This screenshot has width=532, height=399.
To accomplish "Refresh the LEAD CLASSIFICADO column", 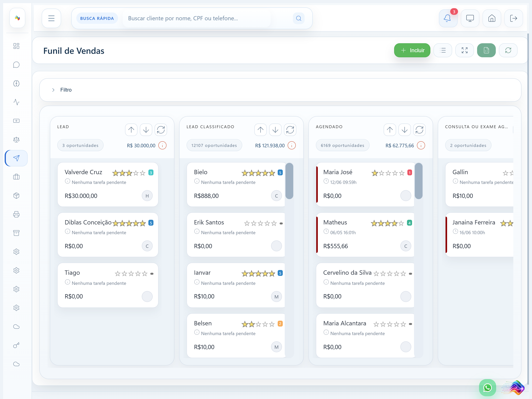I will click(x=290, y=130).
